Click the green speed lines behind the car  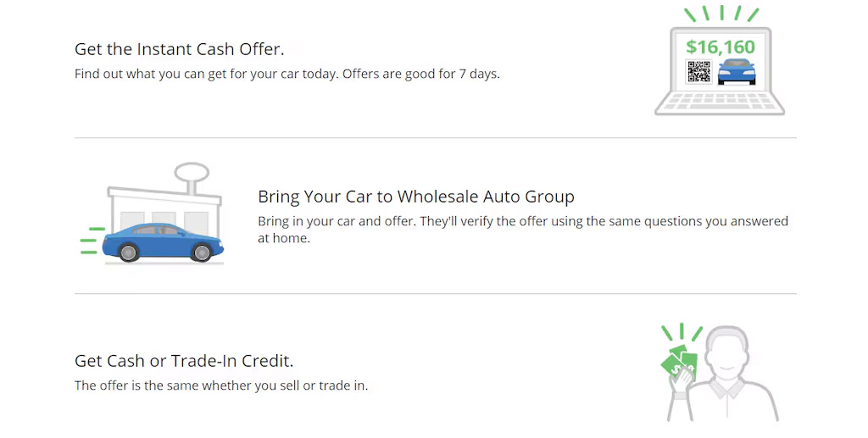click(x=91, y=241)
